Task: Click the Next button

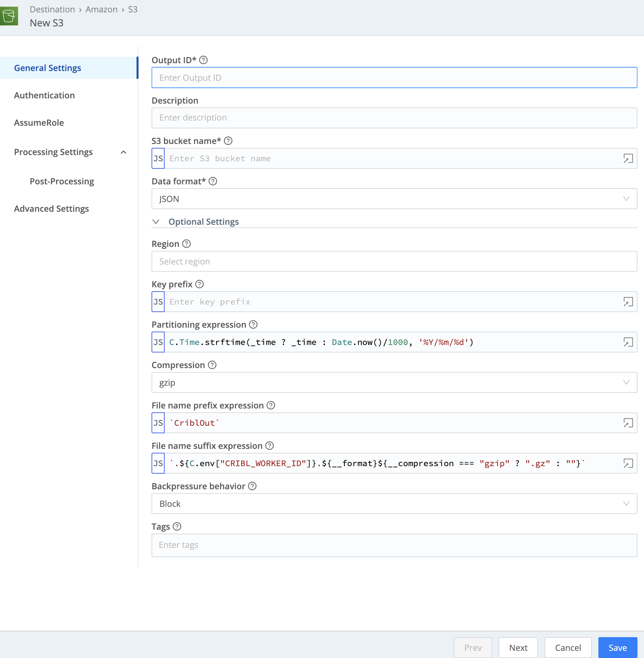Action: click(x=518, y=648)
